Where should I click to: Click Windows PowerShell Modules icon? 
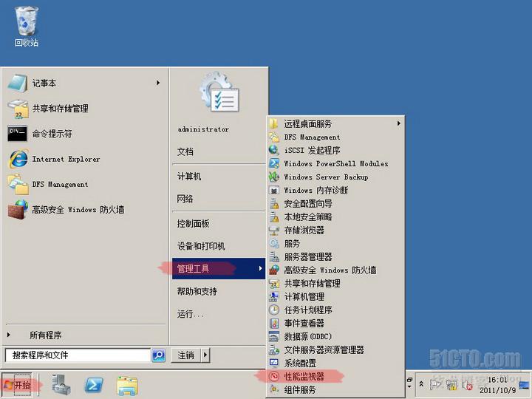[274, 163]
